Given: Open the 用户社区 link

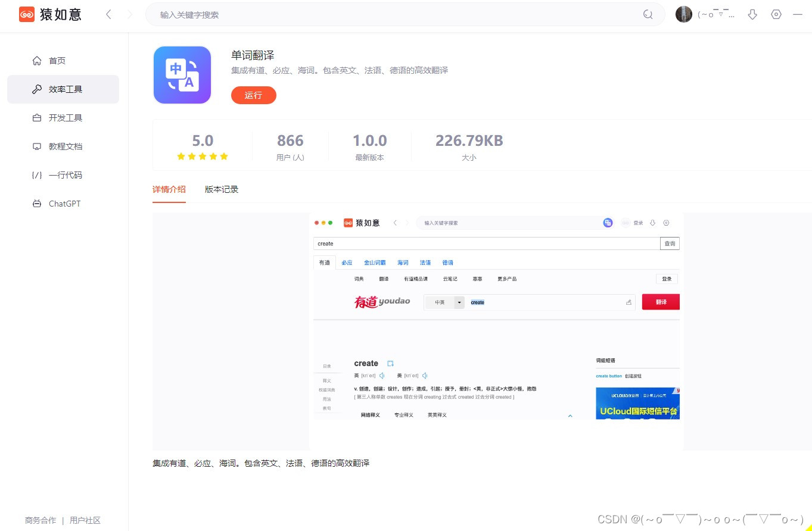Looking at the screenshot, I should 85,520.
